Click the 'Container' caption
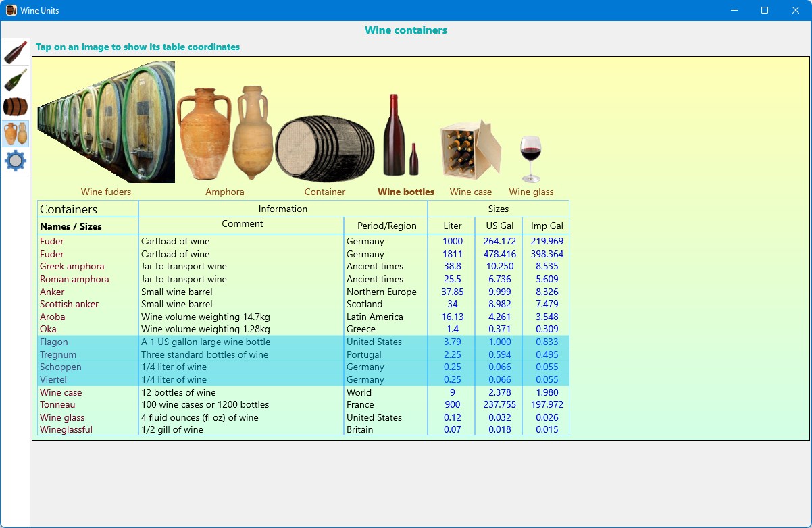 tap(325, 192)
